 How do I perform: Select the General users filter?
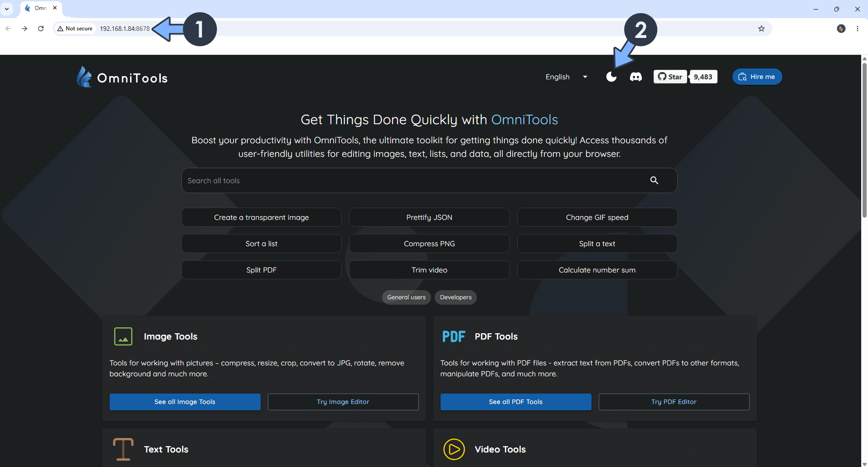point(406,297)
